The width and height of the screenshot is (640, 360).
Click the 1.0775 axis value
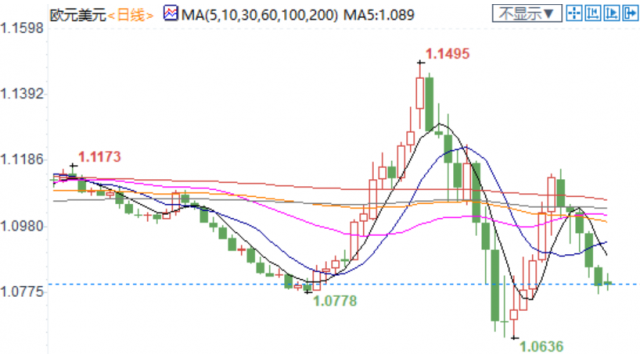[22, 292]
